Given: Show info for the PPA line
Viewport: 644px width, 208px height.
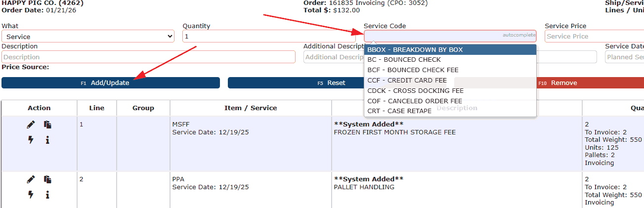Looking at the screenshot, I should pos(47,194).
